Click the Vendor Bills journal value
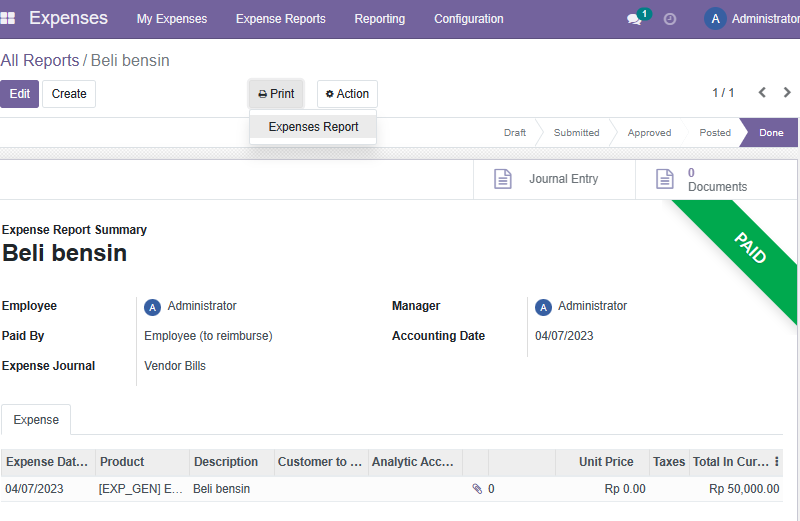Screen dimensions: 800x521 (174, 366)
